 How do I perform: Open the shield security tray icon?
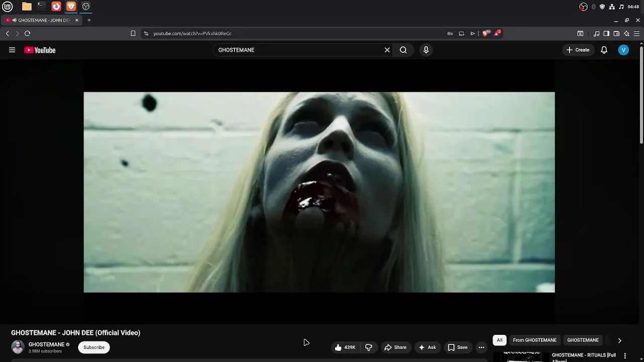602,7
